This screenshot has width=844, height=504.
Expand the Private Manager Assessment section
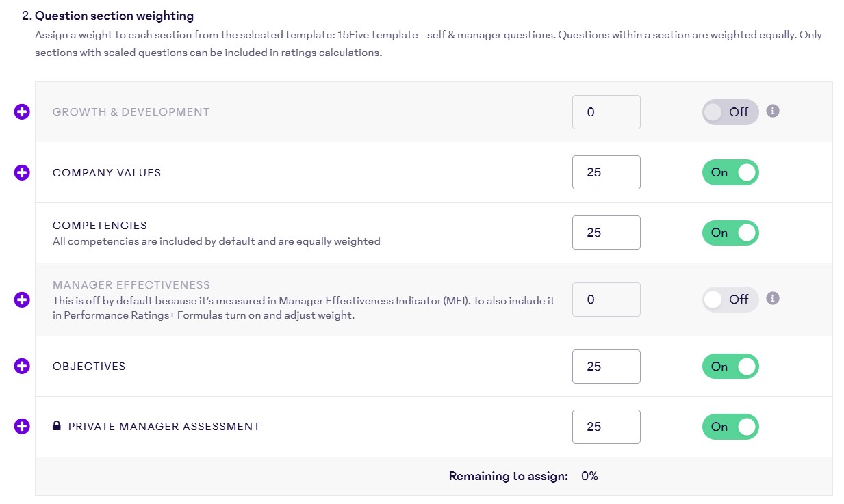(x=22, y=426)
